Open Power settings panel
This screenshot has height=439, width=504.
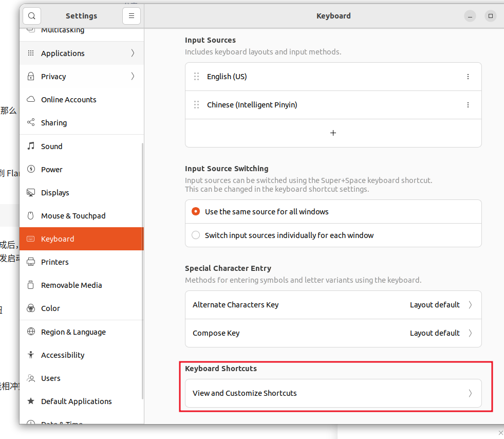[x=81, y=169]
